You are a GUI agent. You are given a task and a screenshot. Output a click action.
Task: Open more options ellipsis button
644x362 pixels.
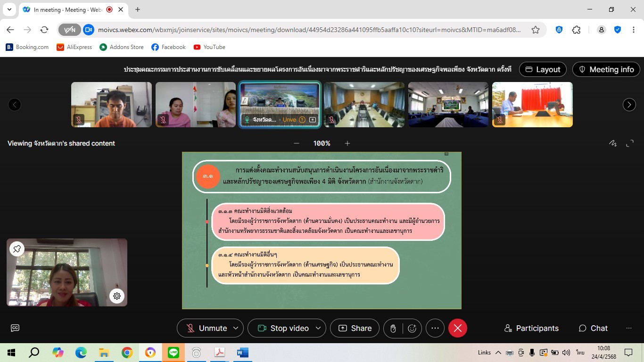click(x=435, y=328)
